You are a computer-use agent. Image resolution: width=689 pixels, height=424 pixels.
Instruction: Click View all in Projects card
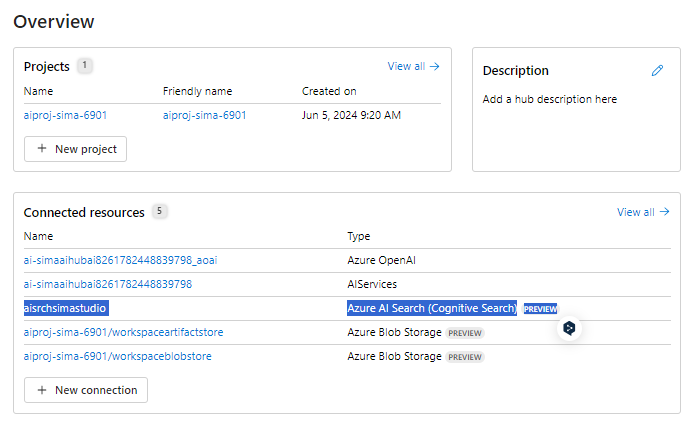pos(406,66)
